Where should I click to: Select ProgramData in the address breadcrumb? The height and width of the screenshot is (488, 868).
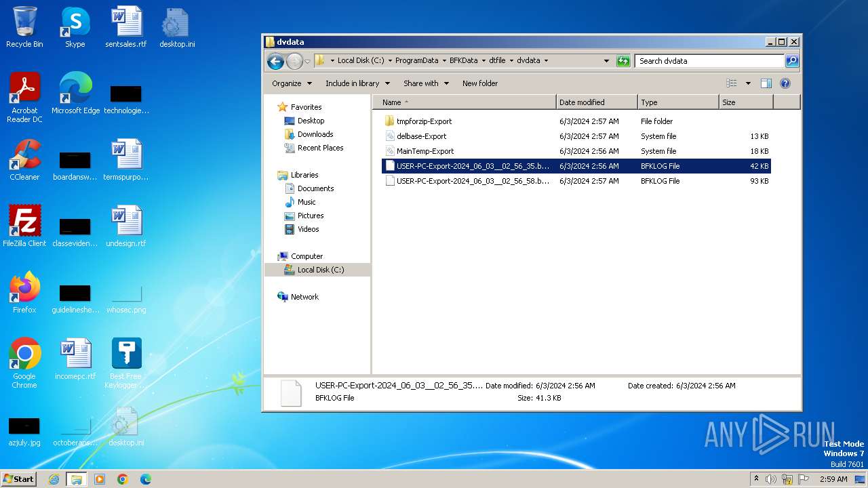(x=416, y=60)
